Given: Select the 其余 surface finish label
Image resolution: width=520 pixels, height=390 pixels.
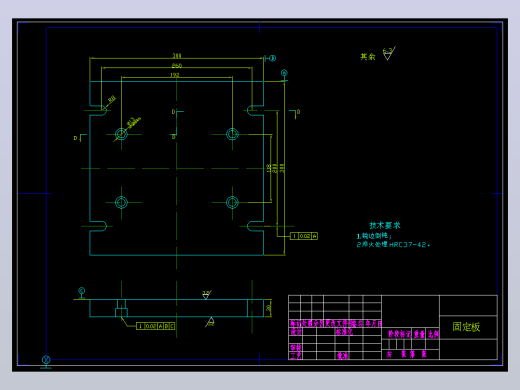Looking at the screenshot, I should coord(367,57).
